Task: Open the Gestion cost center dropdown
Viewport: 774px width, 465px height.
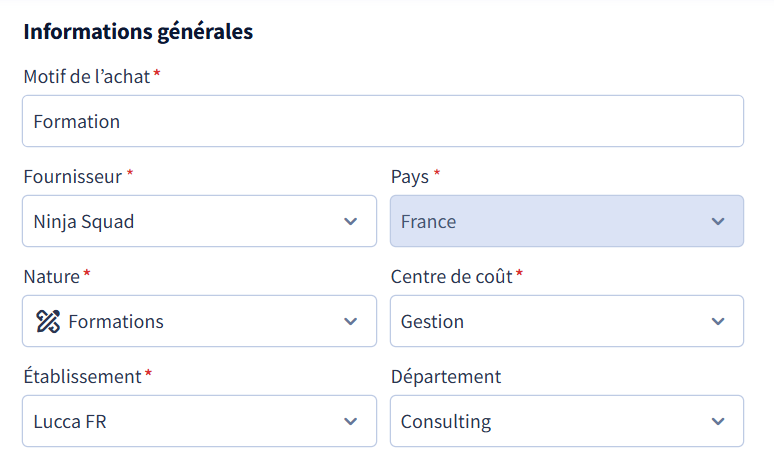Action: point(567,321)
